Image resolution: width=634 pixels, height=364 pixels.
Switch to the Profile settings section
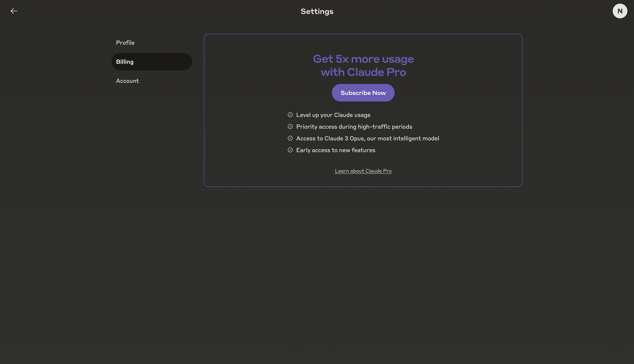[125, 43]
